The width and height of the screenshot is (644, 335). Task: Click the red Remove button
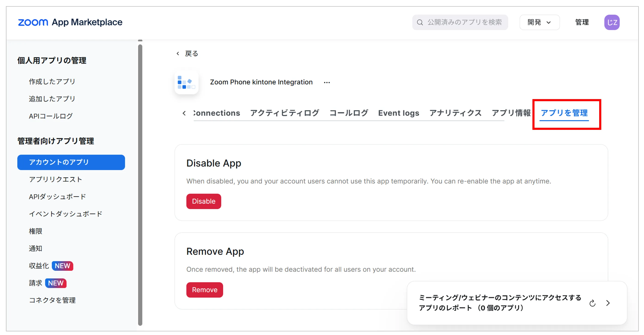pos(204,290)
